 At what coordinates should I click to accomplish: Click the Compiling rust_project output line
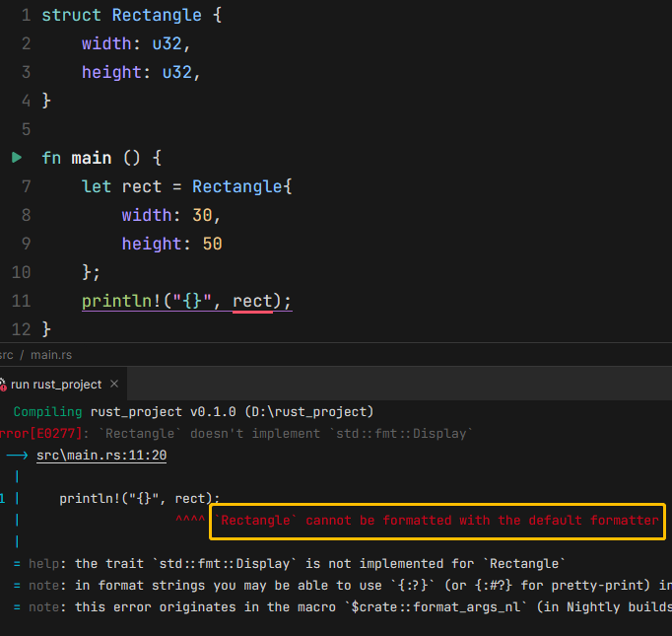point(192,411)
